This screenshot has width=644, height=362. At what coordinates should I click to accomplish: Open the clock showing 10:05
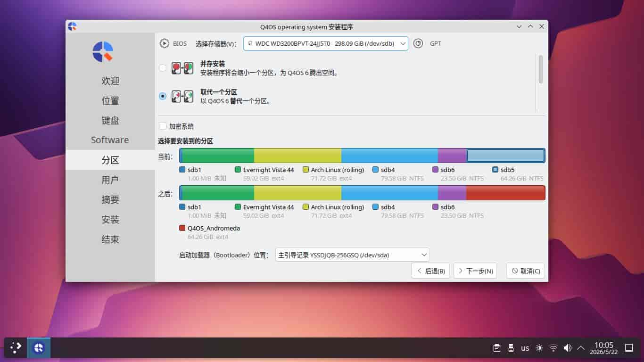[604, 348]
